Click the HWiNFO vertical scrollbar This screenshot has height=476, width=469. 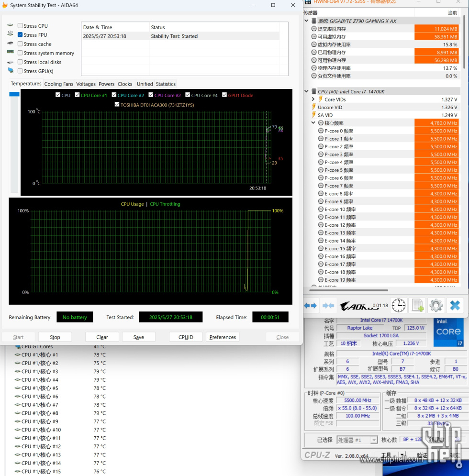tap(464, 43)
